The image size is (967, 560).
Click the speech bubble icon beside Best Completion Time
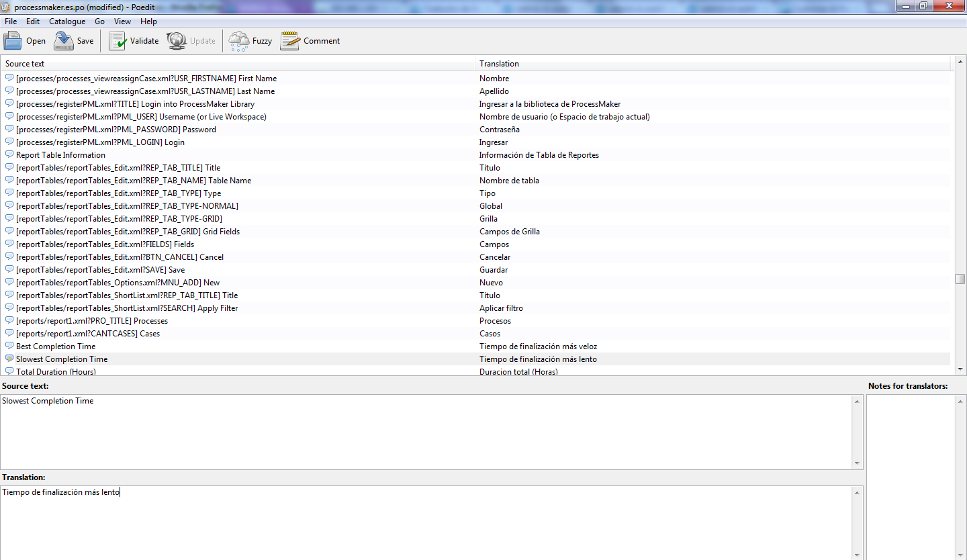9,346
